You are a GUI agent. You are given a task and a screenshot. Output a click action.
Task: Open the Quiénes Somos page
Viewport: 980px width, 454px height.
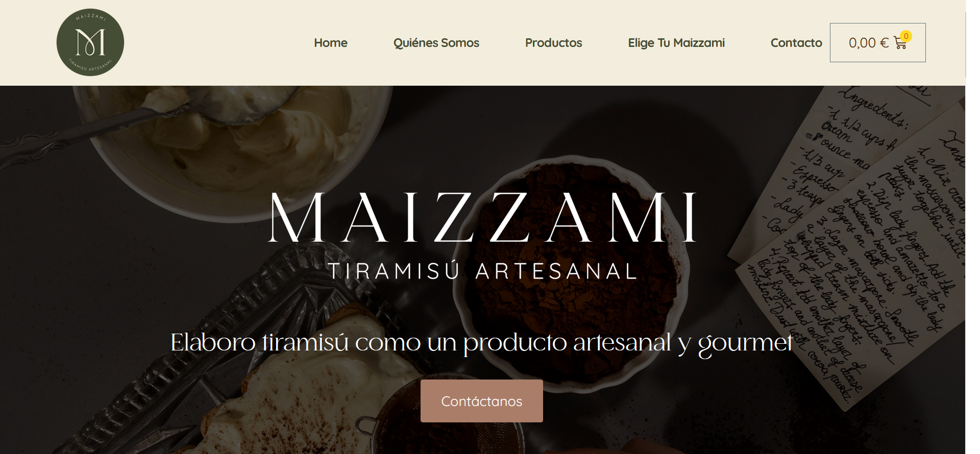tap(436, 43)
